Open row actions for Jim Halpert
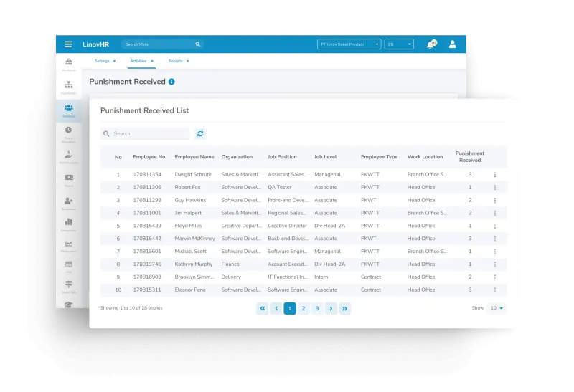The width and height of the screenshot is (574, 392). (x=495, y=213)
